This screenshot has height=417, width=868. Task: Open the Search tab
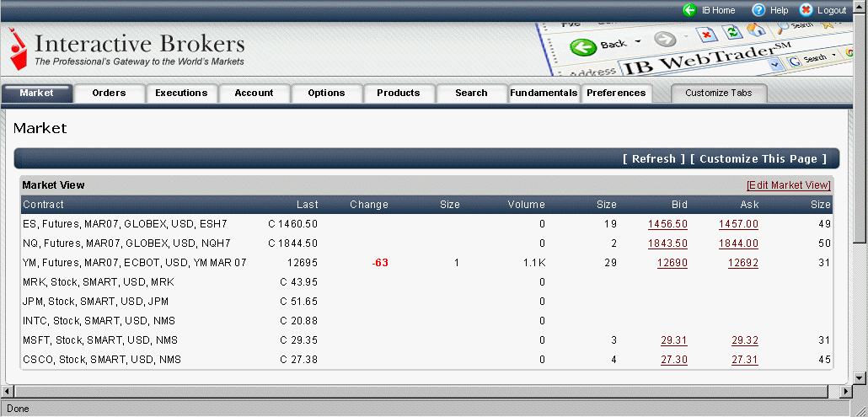pos(472,93)
